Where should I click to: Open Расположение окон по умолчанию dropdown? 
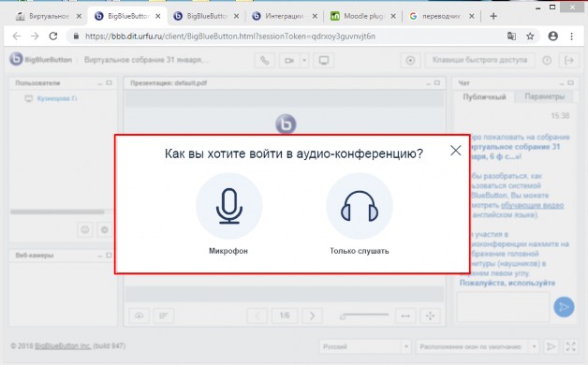(x=477, y=346)
